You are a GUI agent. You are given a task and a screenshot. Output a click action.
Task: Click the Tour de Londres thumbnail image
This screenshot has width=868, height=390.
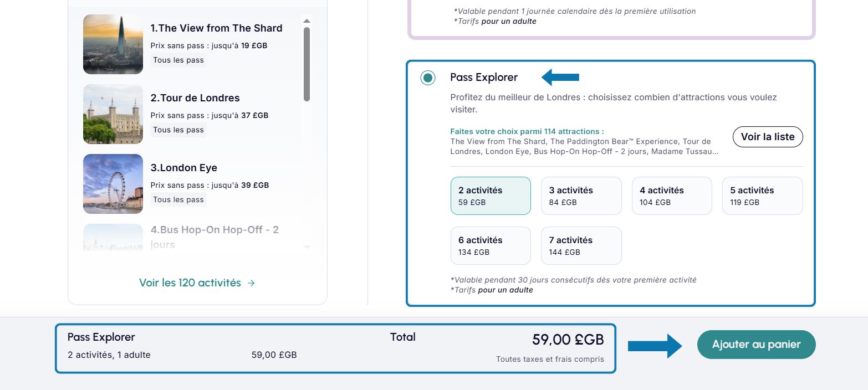[113, 114]
